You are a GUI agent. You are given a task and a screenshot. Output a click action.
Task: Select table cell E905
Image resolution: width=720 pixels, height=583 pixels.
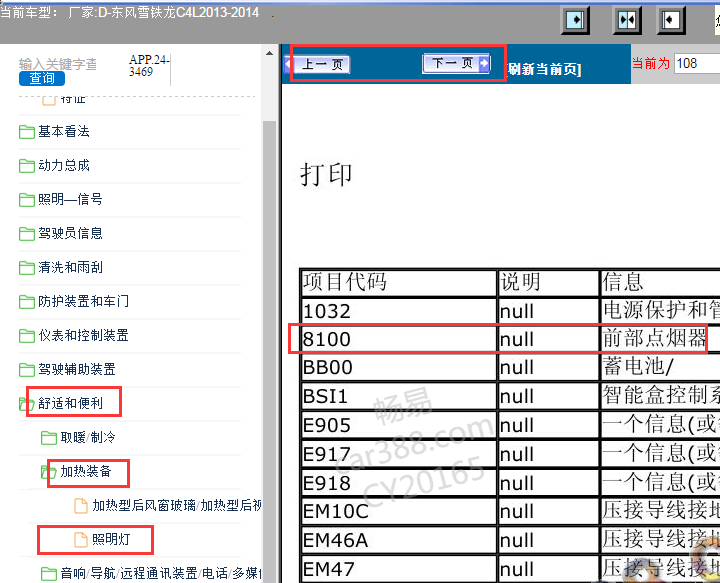coord(399,425)
